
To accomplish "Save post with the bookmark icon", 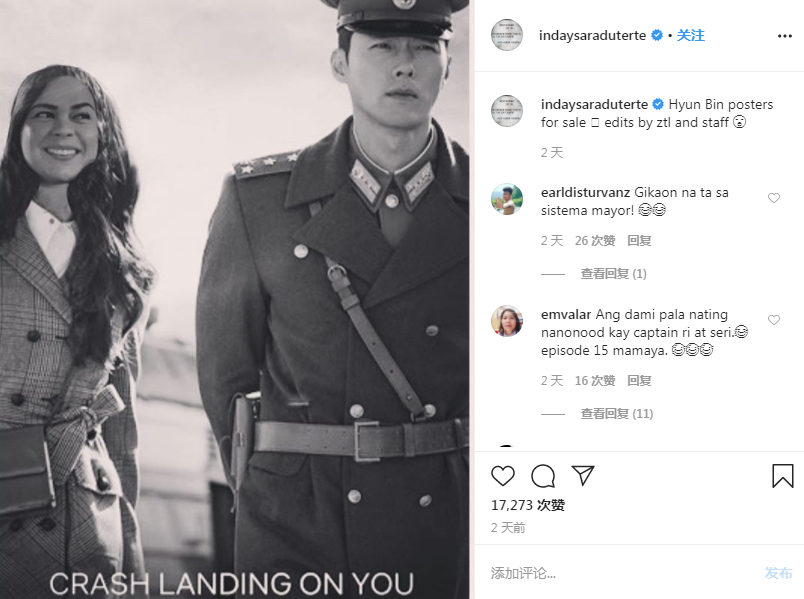I will click(x=782, y=476).
